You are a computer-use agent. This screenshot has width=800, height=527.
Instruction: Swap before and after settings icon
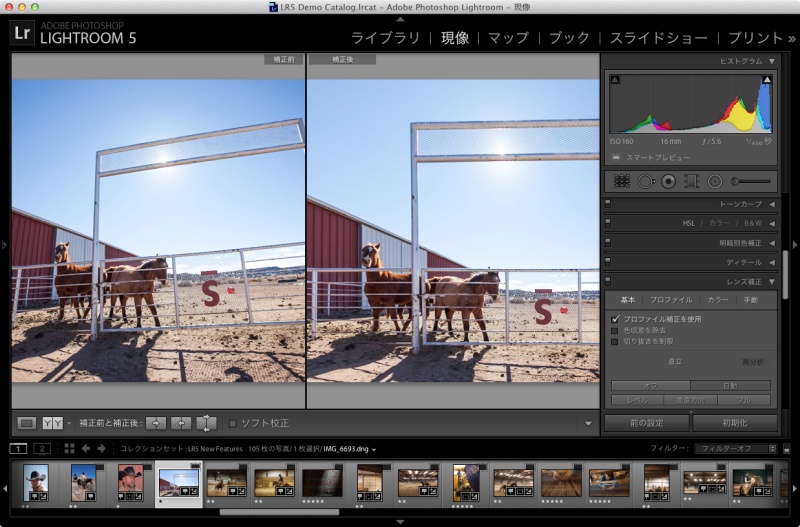206,423
